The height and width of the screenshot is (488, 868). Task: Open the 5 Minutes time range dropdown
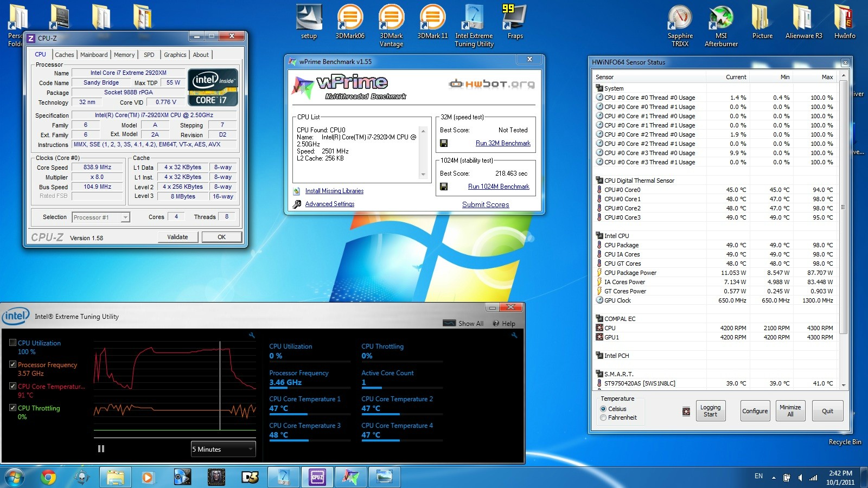[x=223, y=449]
